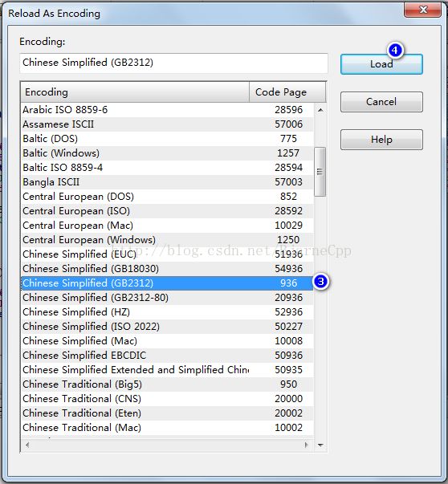Select Chinese Traditional (Mac) encoding
The height and width of the screenshot is (484, 448).
167,428
